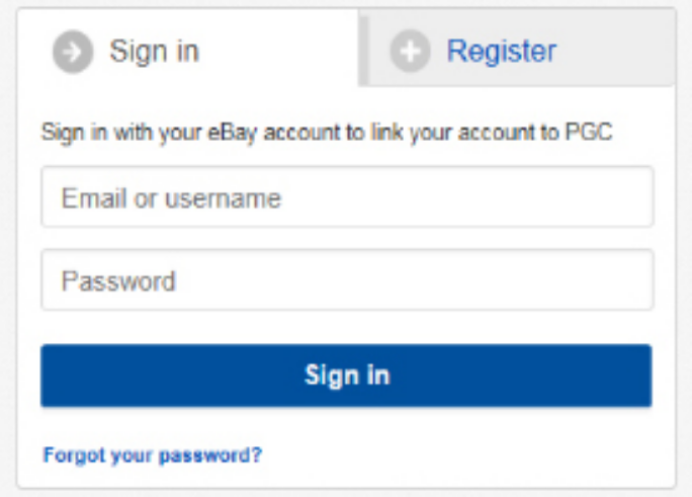Image resolution: width=692 pixels, height=497 pixels.
Task: Click the text mentioning PGC account linking
Action: pos(325,133)
